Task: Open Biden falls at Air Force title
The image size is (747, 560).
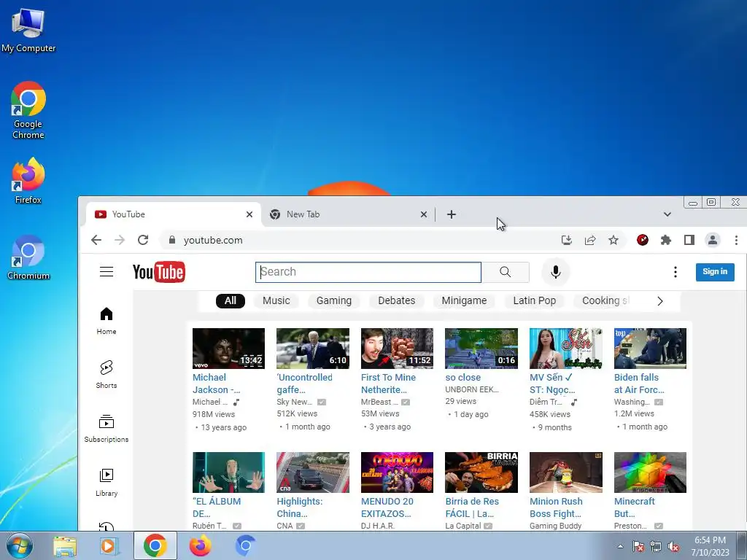Action: pyautogui.click(x=639, y=384)
